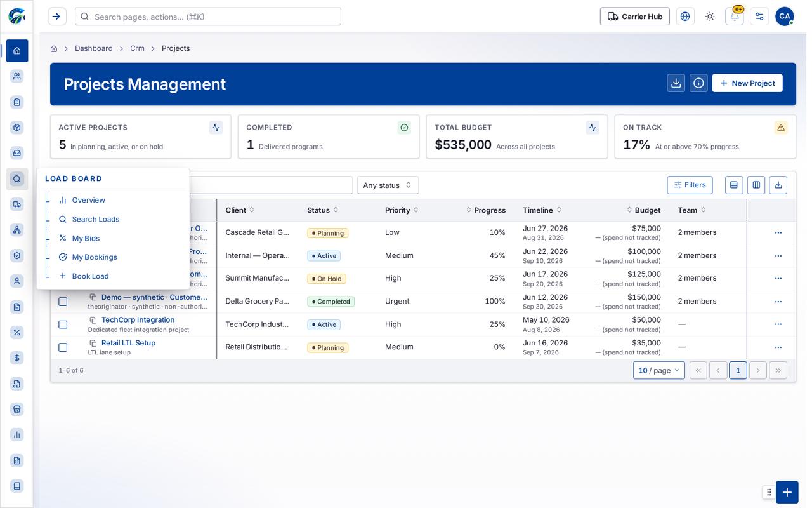Open the percent icon in the sidebar
The height and width of the screenshot is (508, 812).
[17, 332]
